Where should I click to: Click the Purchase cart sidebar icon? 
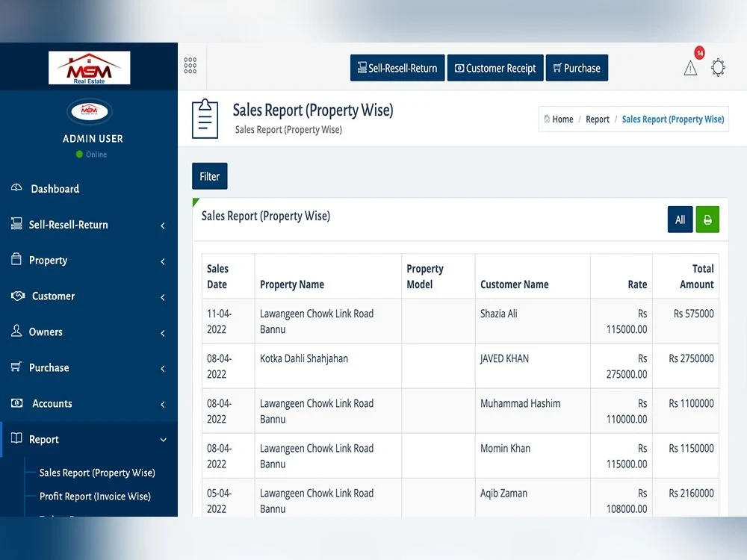(16, 367)
